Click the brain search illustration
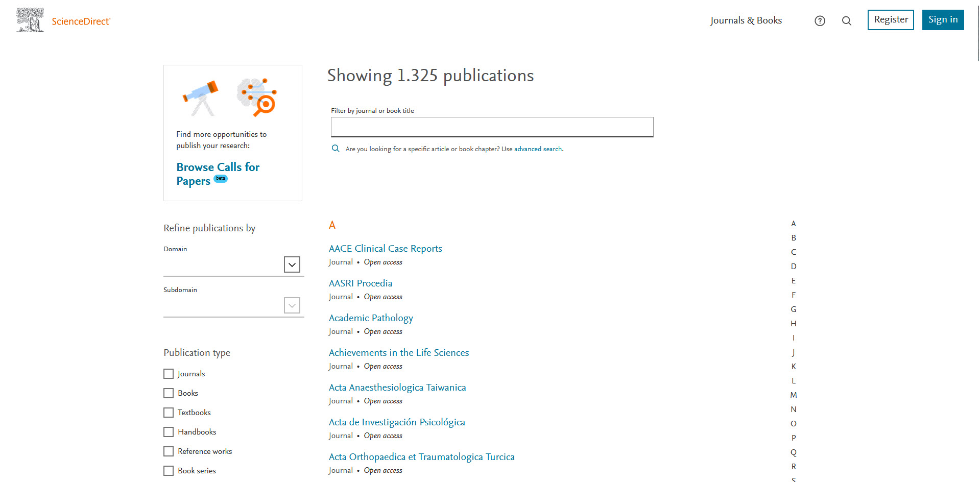Viewport: 980px width, 482px height. 257,96
